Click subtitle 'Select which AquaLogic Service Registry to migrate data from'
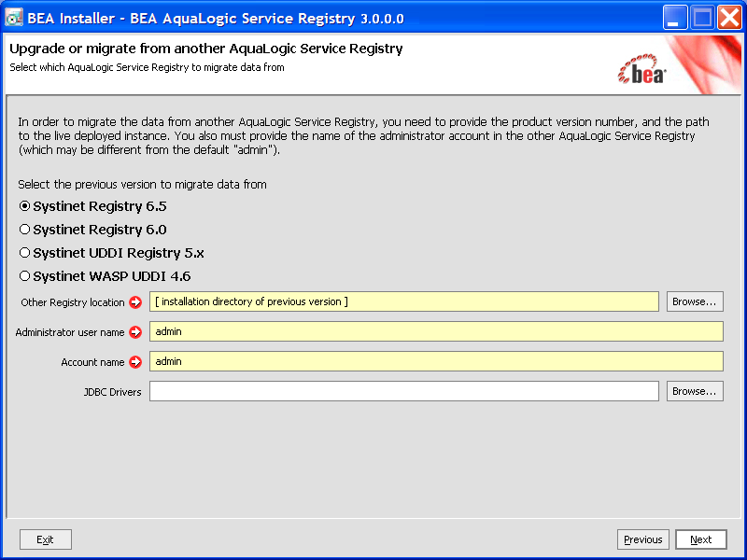 (x=147, y=67)
